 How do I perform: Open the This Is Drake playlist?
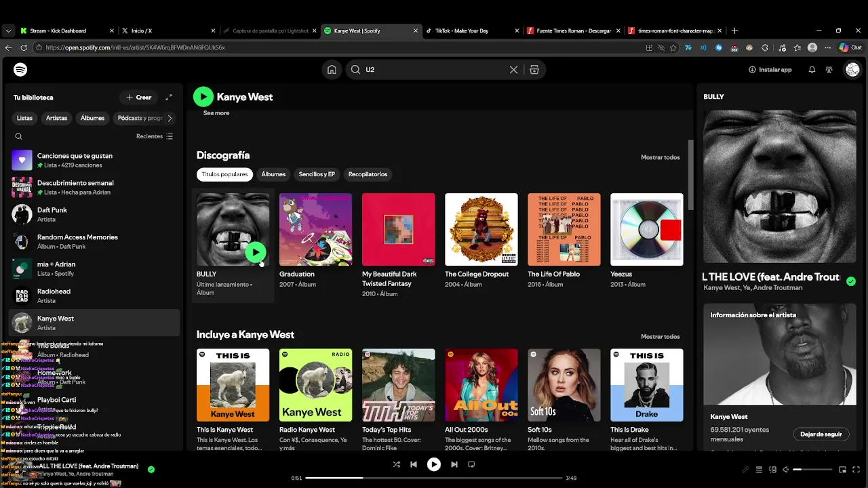pos(646,385)
